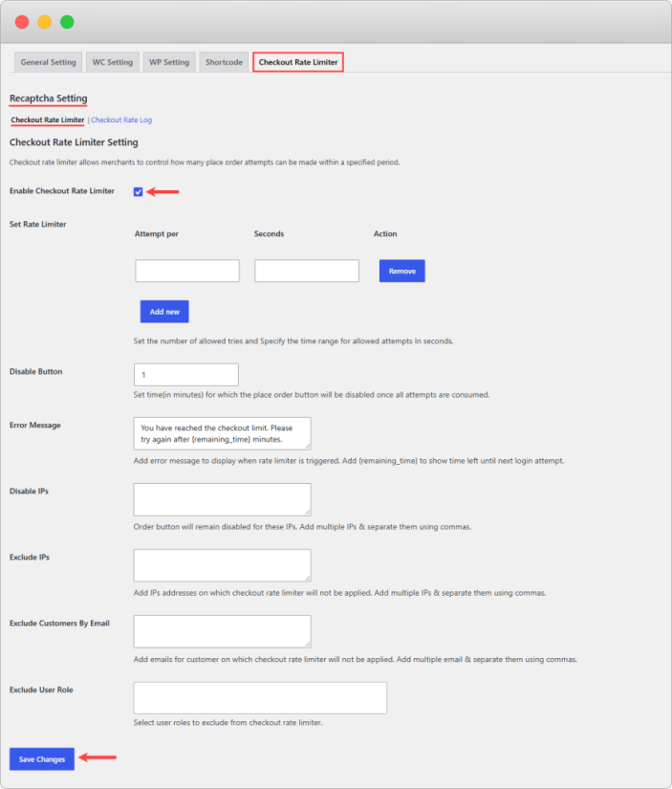672x789 pixels.
Task: Click the Disable IPs label
Action: (x=30, y=492)
